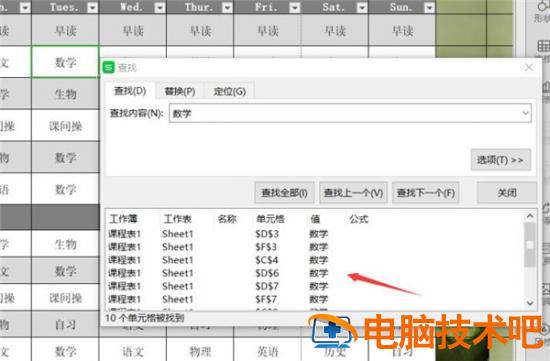Click the Thur. header cell

(200, 7)
